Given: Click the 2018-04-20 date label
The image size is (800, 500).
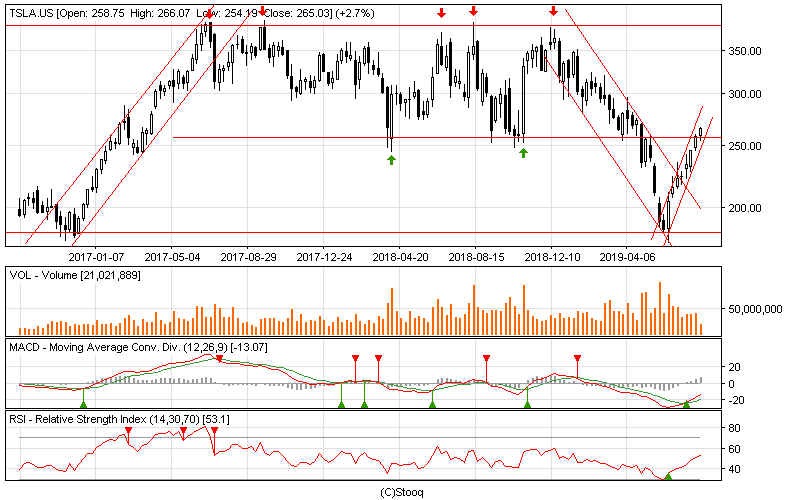Looking at the screenshot, I should pyautogui.click(x=401, y=257).
